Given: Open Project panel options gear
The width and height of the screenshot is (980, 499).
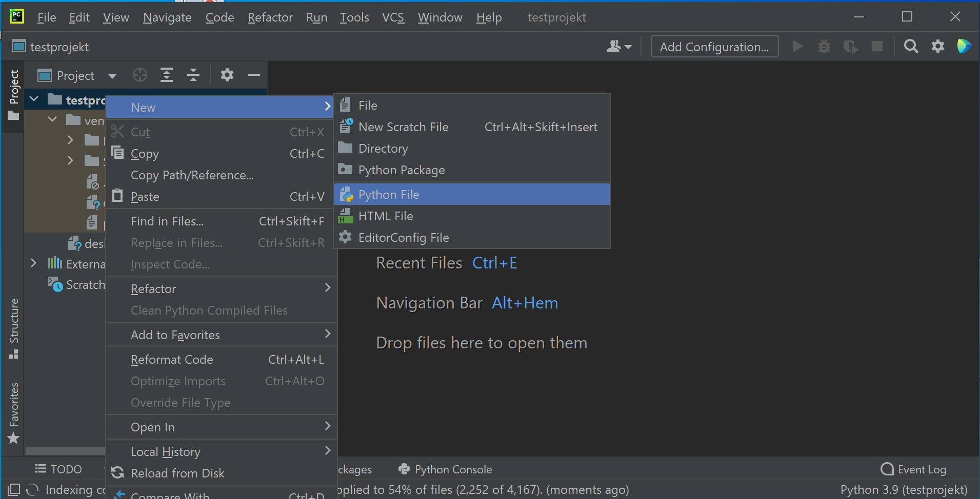Looking at the screenshot, I should 227,75.
